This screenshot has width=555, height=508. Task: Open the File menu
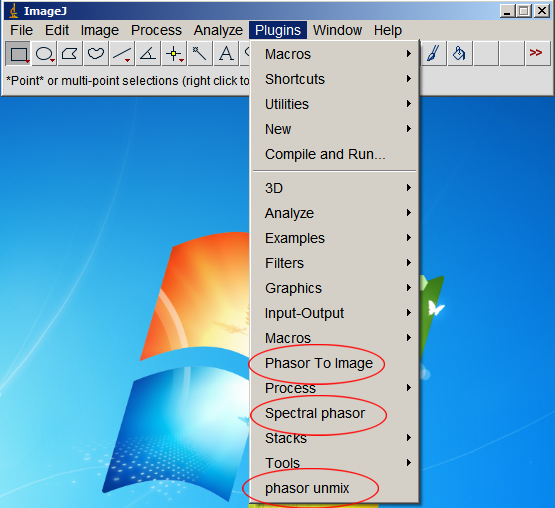pyautogui.click(x=21, y=30)
